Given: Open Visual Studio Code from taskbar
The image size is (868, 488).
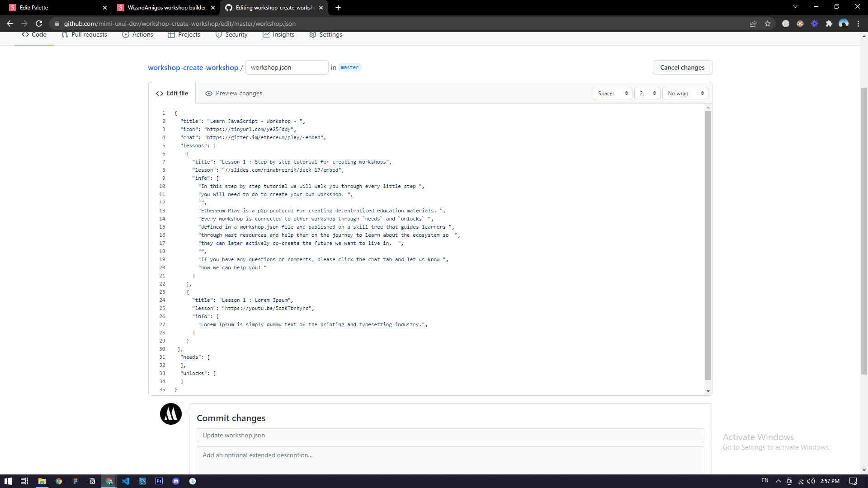Looking at the screenshot, I should coord(126,481).
